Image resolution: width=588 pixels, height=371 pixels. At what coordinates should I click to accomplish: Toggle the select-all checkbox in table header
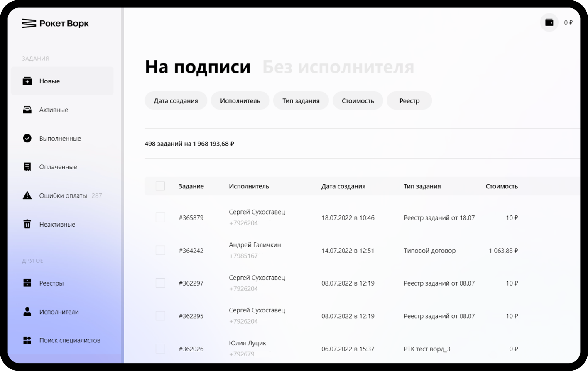coord(160,186)
